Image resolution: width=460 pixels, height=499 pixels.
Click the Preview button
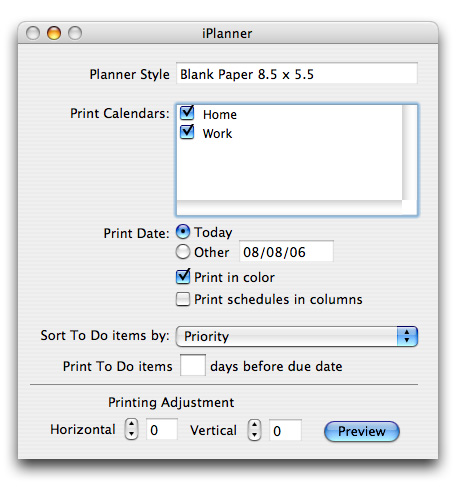[x=362, y=431]
